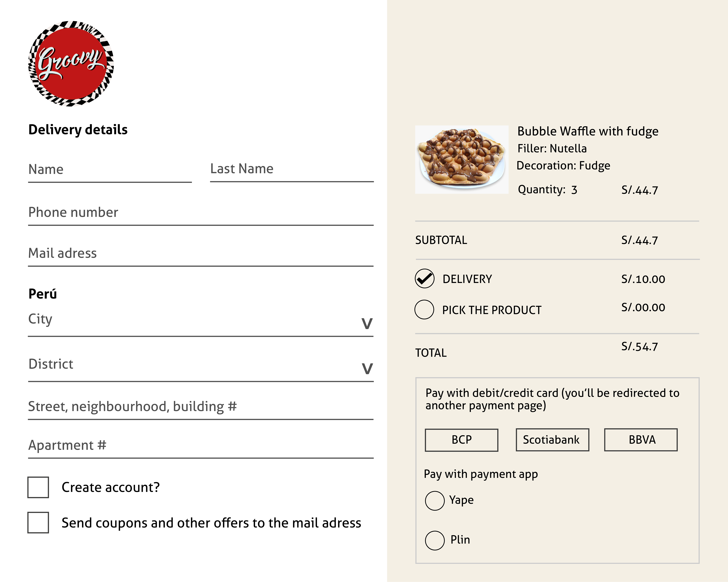Click the Street, neighbourhood, building field
The image size is (728, 582).
tap(201, 407)
